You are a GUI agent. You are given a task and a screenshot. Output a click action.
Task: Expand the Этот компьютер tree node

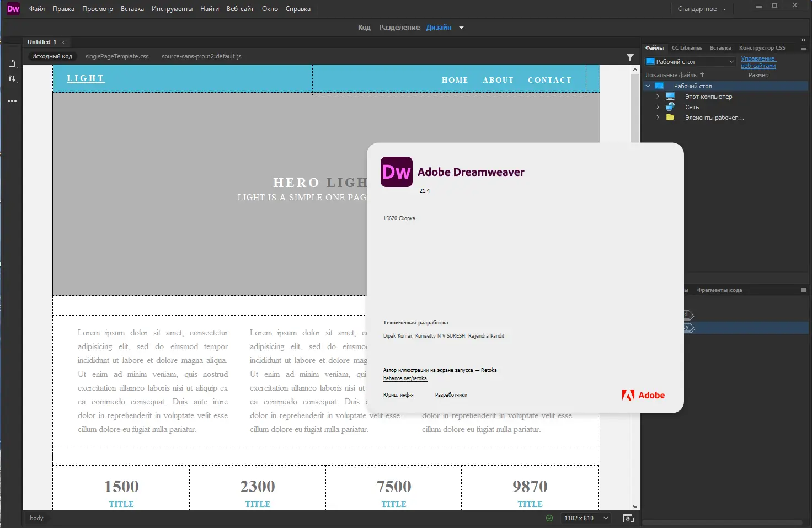(x=658, y=97)
